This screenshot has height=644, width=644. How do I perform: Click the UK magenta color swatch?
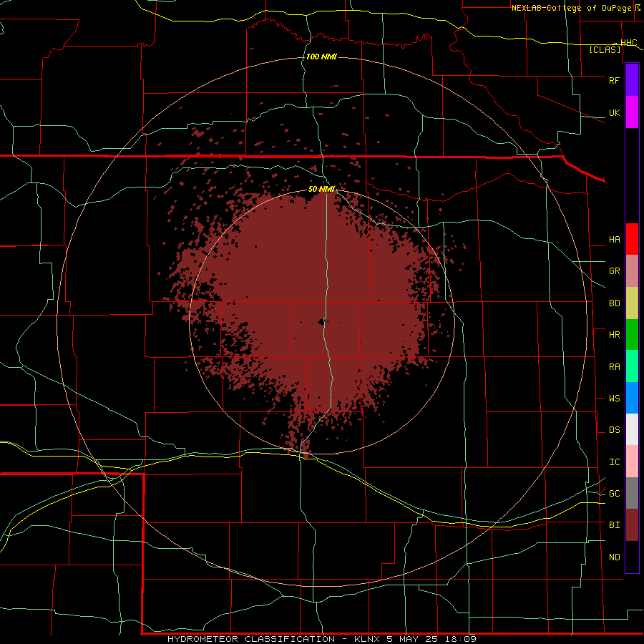tap(632, 112)
